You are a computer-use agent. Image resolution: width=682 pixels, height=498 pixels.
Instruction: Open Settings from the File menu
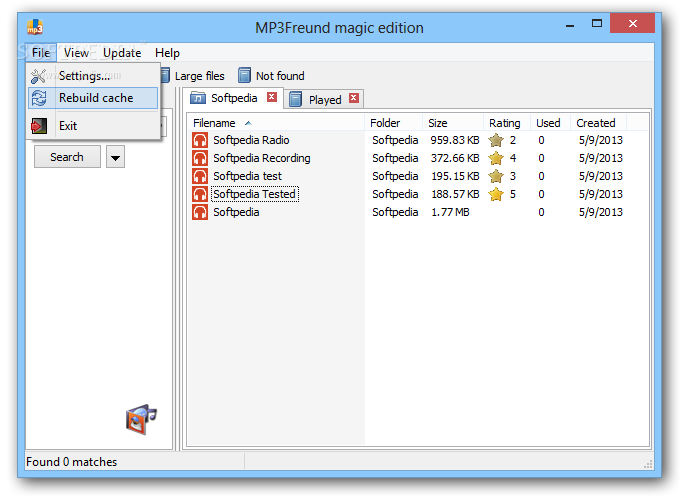point(93,76)
